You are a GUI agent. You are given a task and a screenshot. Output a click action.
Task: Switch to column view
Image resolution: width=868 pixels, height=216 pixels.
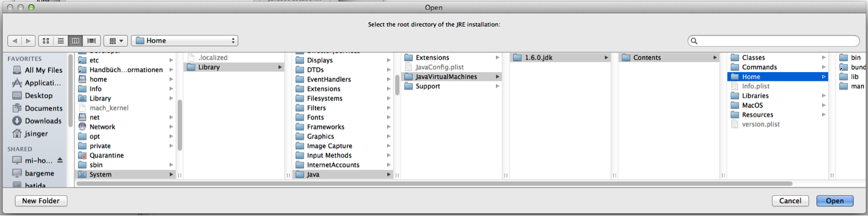pos(76,41)
